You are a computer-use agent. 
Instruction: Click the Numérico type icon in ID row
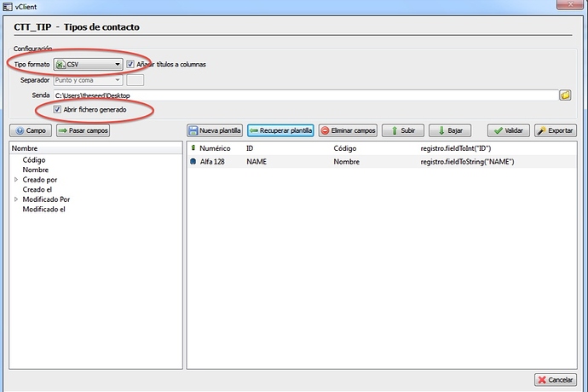[x=193, y=148]
